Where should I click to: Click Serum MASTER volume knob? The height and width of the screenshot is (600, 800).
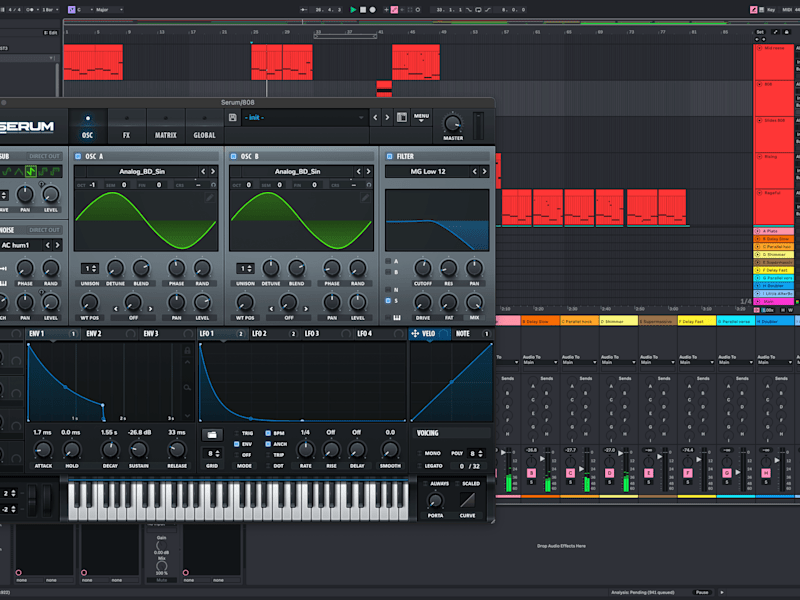(452, 123)
